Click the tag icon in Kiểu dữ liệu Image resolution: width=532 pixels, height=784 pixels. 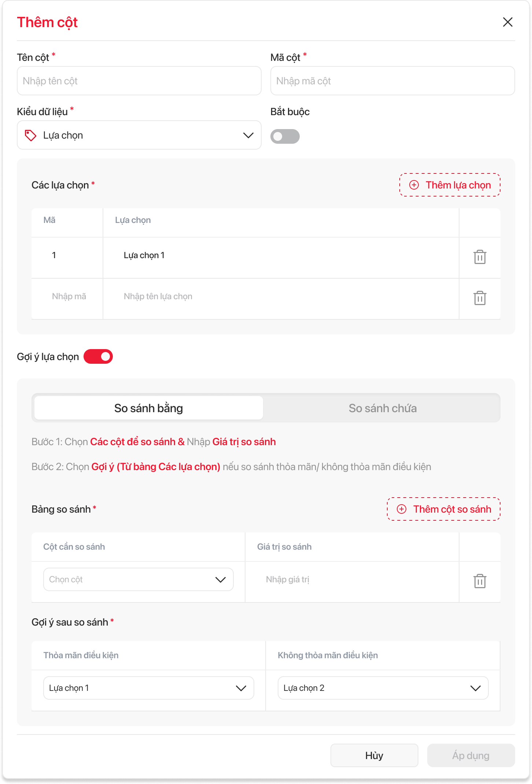(30, 135)
